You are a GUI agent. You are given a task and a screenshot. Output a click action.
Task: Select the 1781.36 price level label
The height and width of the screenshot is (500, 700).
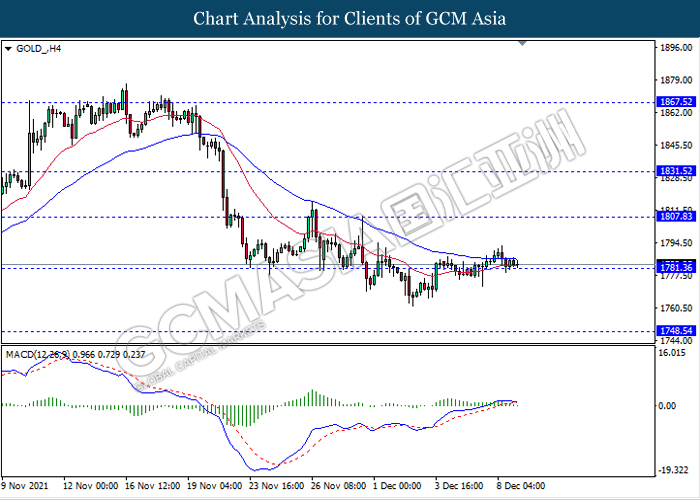tap(676, 268)
